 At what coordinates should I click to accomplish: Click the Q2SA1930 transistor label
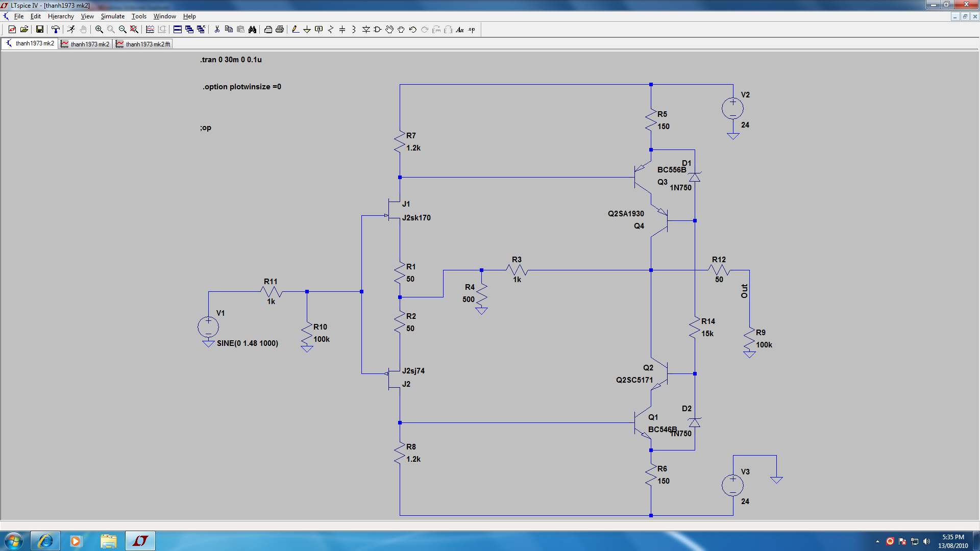click(626, 214)
